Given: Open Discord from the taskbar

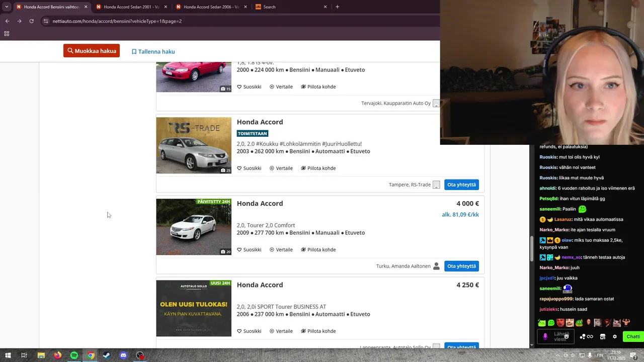Looking at the screenshot, I should (x=123, y=355).
